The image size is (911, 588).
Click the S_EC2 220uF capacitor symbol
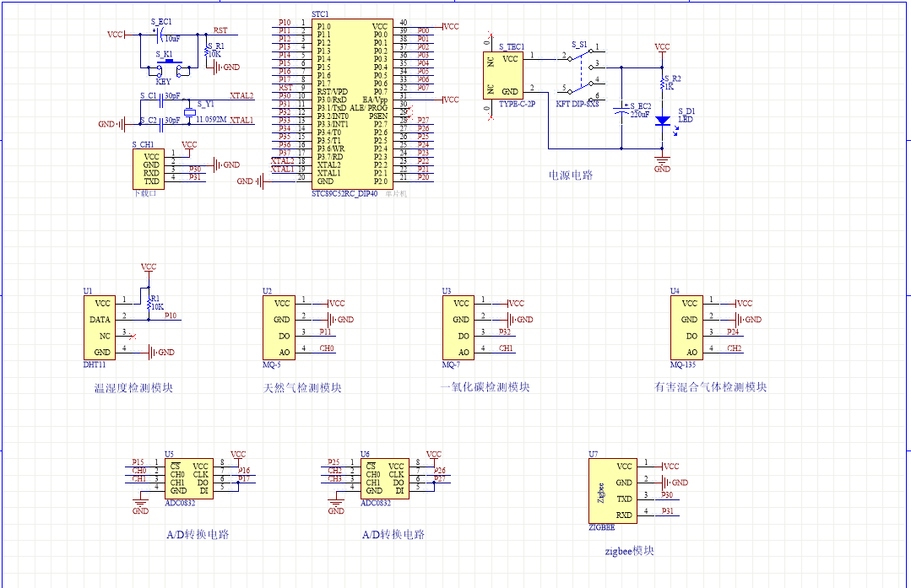[623, 111]
